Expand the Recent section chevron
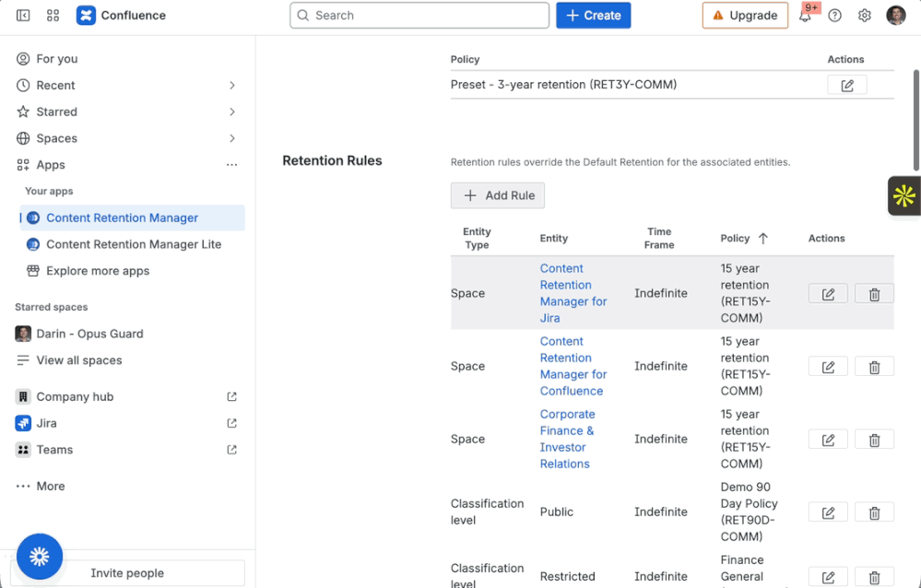The height and width of the screenshot is (588, 921). 232,85
